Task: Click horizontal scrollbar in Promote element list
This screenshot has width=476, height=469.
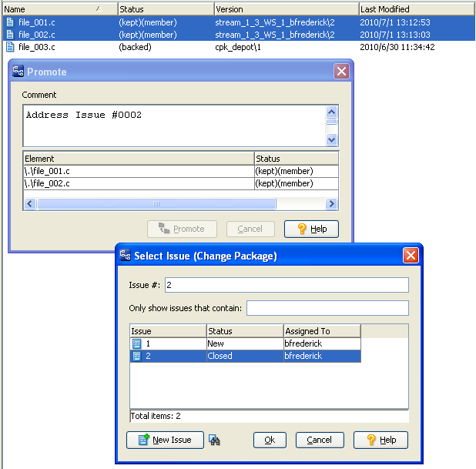Action: [156, 204]
